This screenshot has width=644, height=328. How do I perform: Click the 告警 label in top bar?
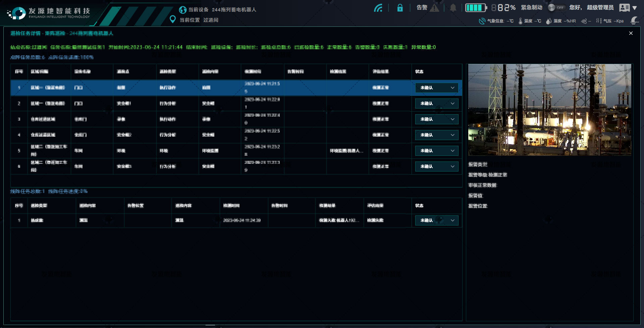[422, 7]
